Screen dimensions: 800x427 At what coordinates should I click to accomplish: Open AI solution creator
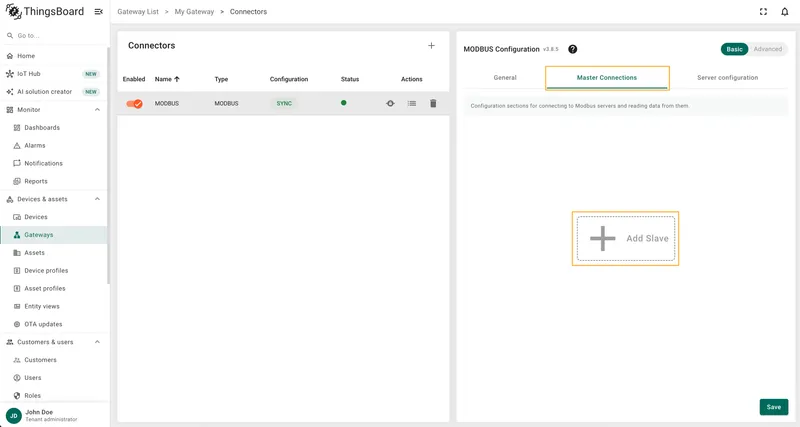point(54,92)
